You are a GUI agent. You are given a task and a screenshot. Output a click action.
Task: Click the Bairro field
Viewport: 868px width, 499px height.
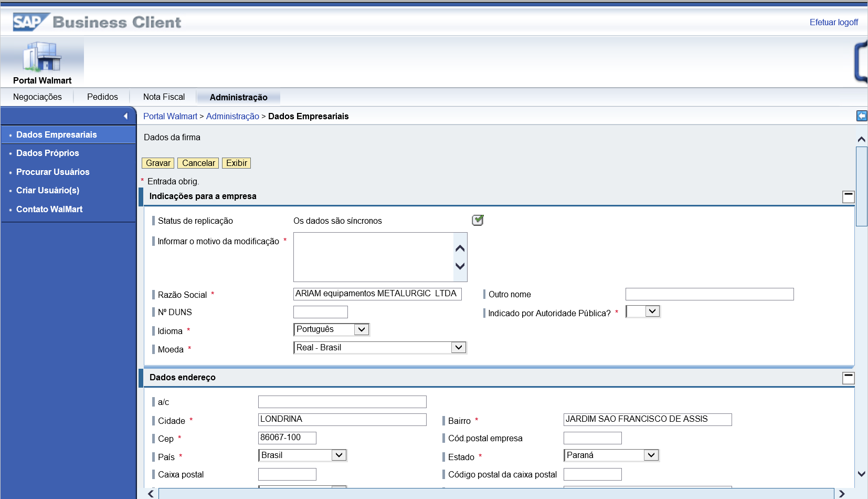648,419
